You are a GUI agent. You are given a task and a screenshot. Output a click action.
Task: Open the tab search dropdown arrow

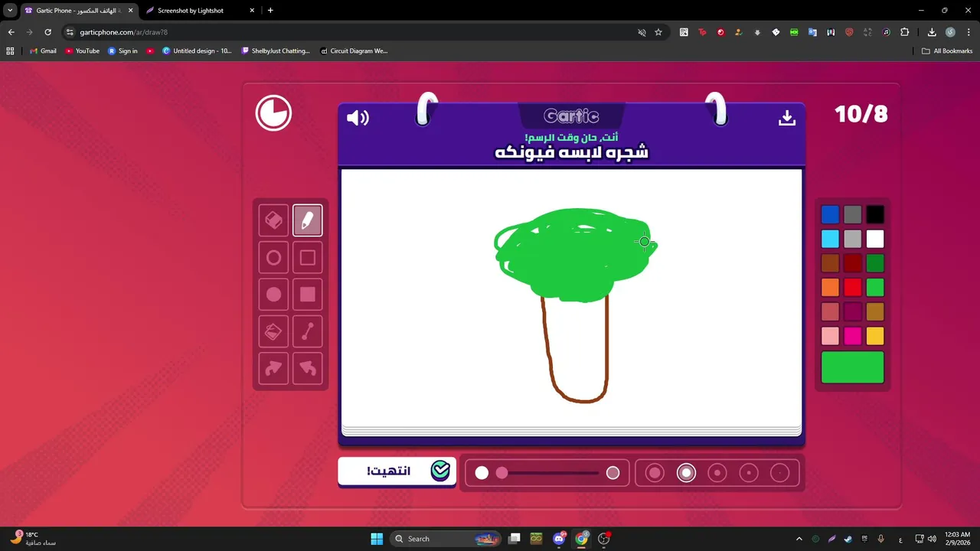tap(10, 11)
